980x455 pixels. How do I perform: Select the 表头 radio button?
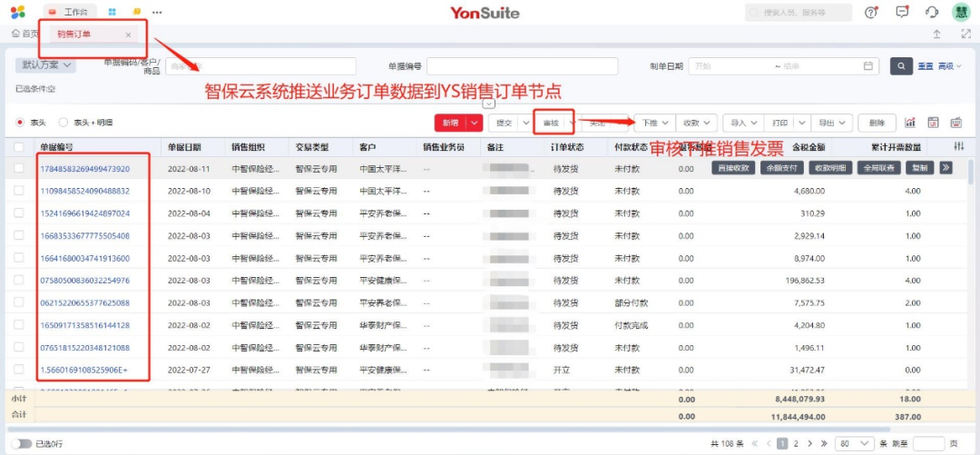[20, 123]
